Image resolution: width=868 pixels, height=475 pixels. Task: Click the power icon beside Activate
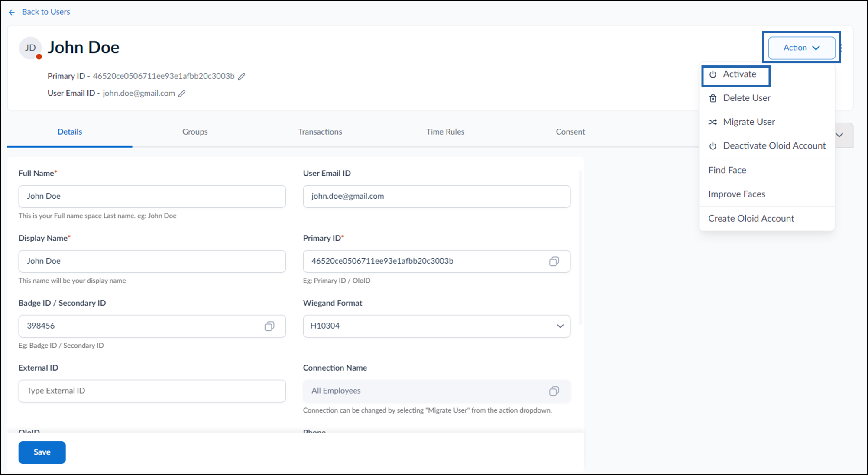[713, 74]
